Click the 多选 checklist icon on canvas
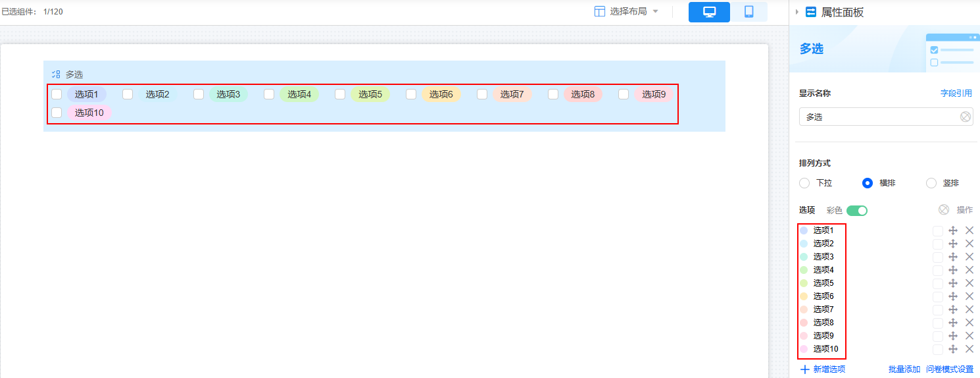The width and height of the screenshot is (980, 378). pos(56,74)
